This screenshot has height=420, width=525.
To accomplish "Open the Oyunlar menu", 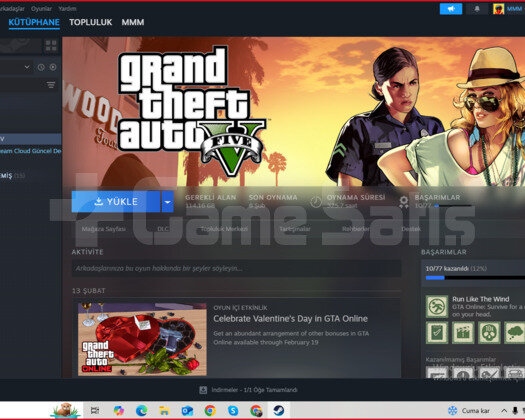I will (x=42, y=9).
